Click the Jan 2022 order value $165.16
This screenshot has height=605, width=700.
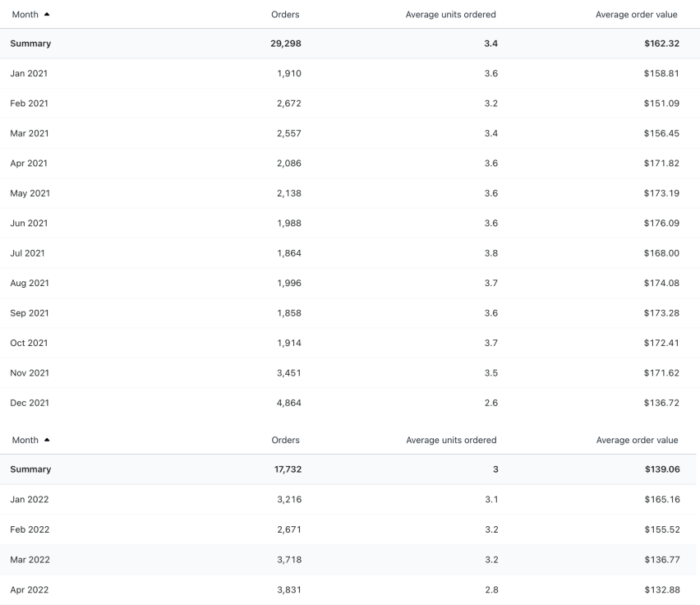(x=661, y=500)
